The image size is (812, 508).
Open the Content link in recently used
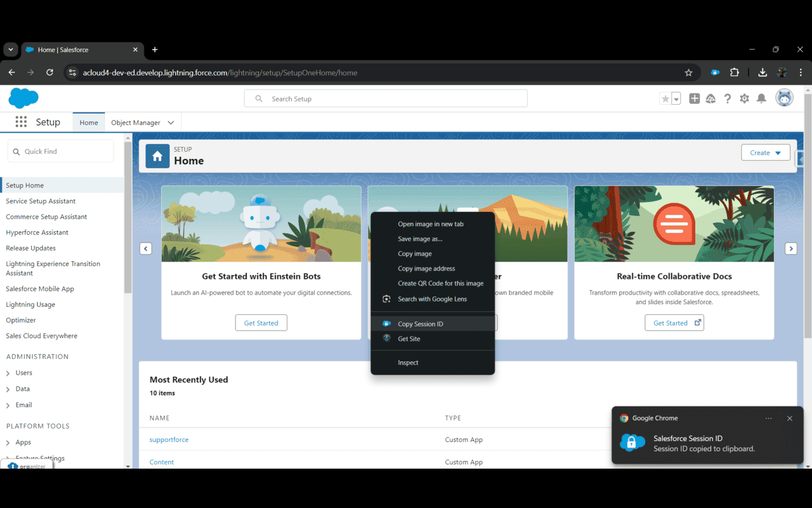pyautogui.click(x=162, y=462)
